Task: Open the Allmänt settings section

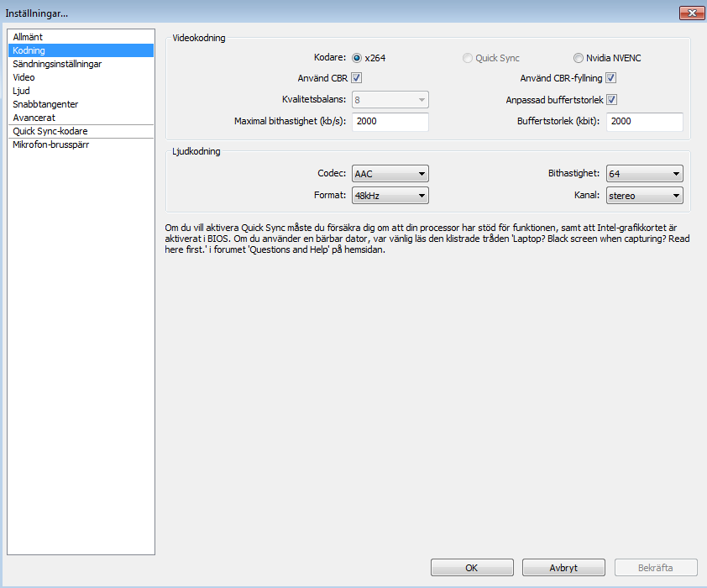Action: coord(28,37)
